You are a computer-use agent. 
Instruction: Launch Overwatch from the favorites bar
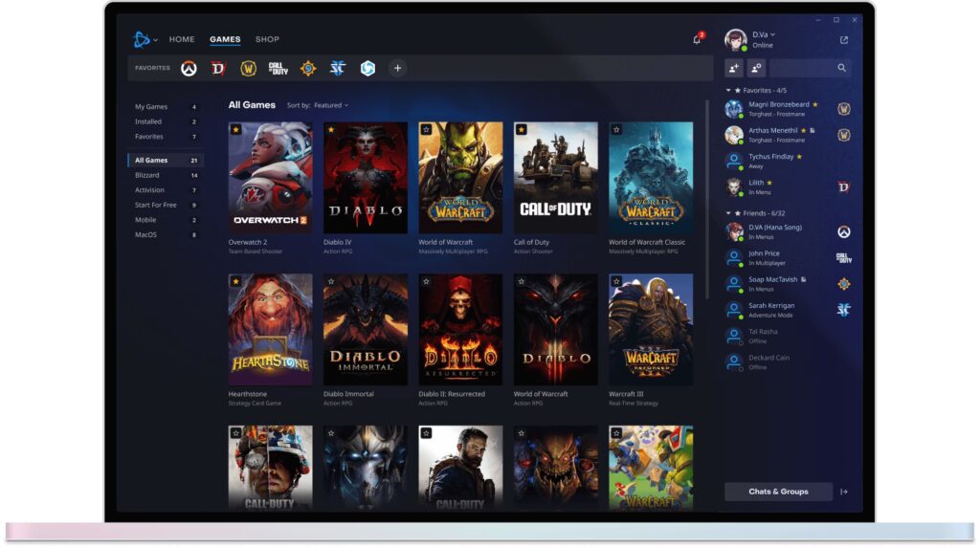coord(189,68)
